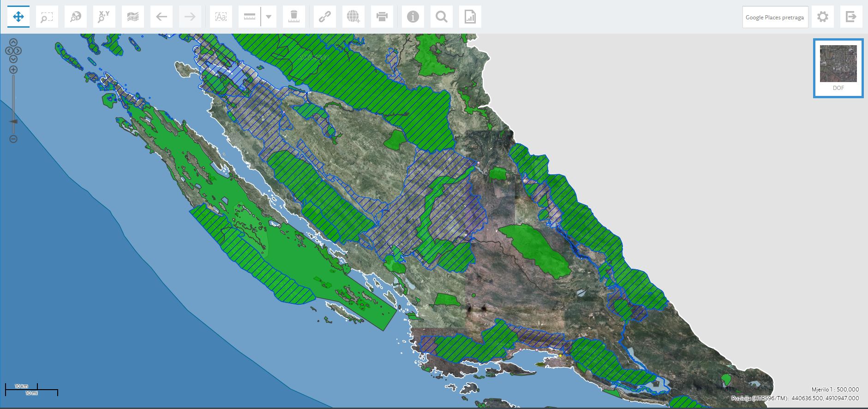
Task: Print the current map
Action: point(382,17)
